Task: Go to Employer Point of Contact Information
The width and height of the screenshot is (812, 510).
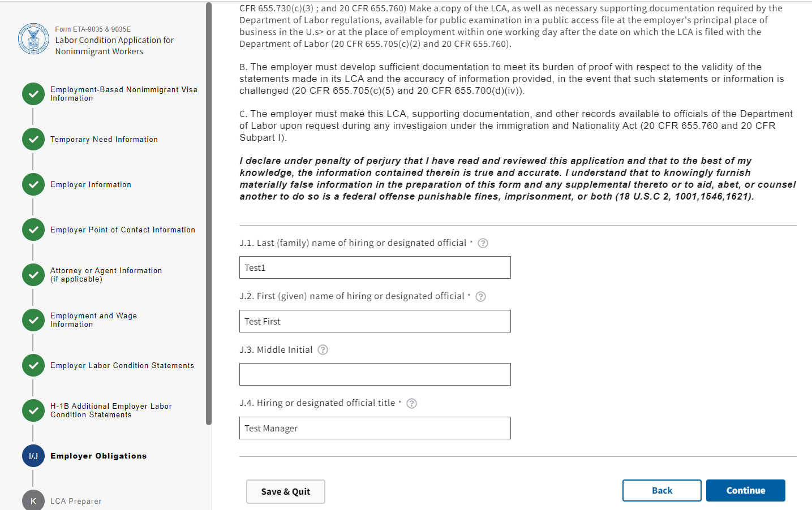Action: pyautogui.click(x=122, y=230)
